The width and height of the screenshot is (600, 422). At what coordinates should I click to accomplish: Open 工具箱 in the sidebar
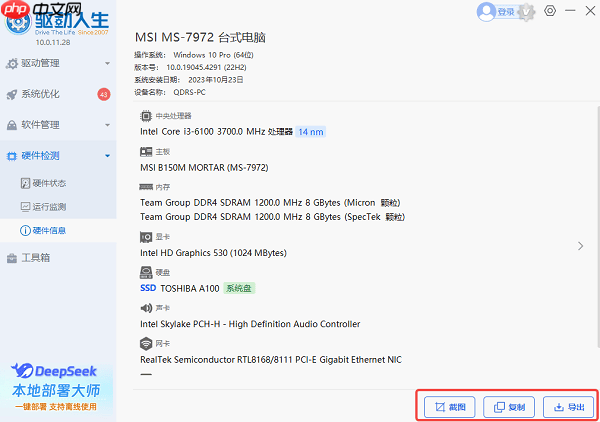tap(58, 257)
